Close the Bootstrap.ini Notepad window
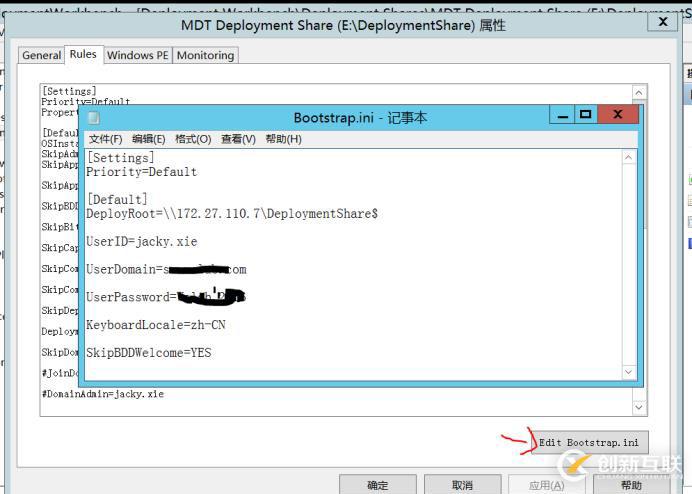Screen dimensions: 692x494 pyautogui.click(x=618, y=115)
